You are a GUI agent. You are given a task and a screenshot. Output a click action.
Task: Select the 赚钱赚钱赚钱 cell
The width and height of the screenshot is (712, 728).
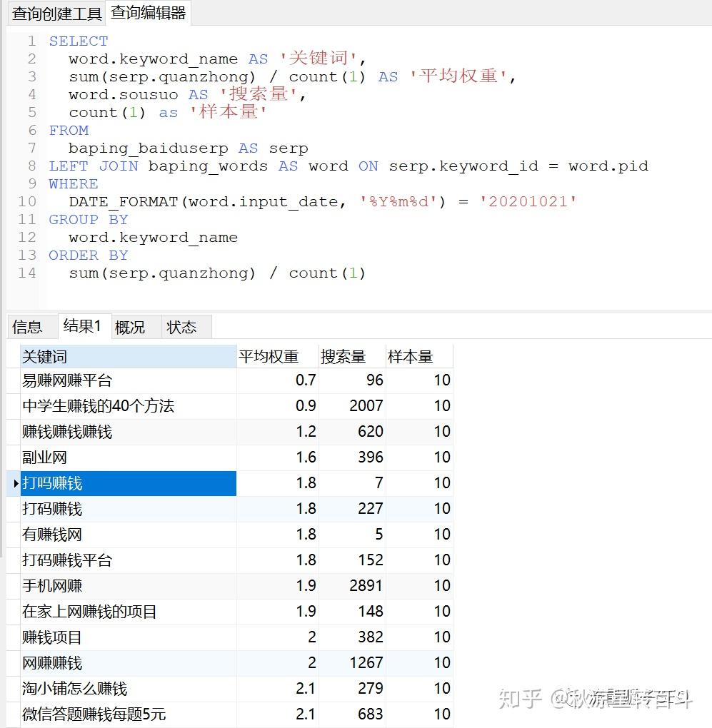tap(128, 432)
